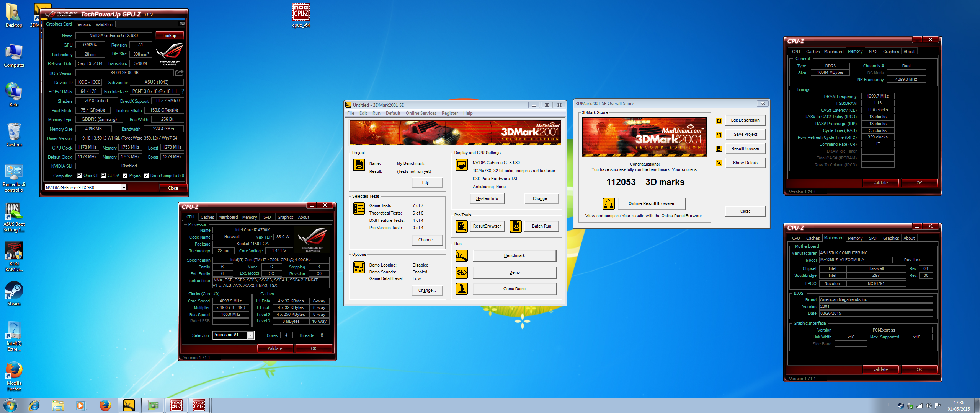Toggle the OpenCL checkbox

tap(80, 176)
